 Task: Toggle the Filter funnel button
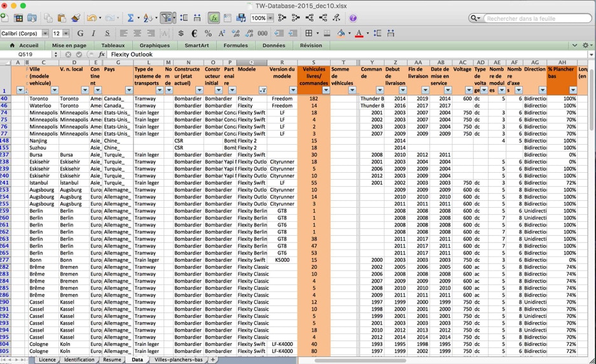(166, 18)
